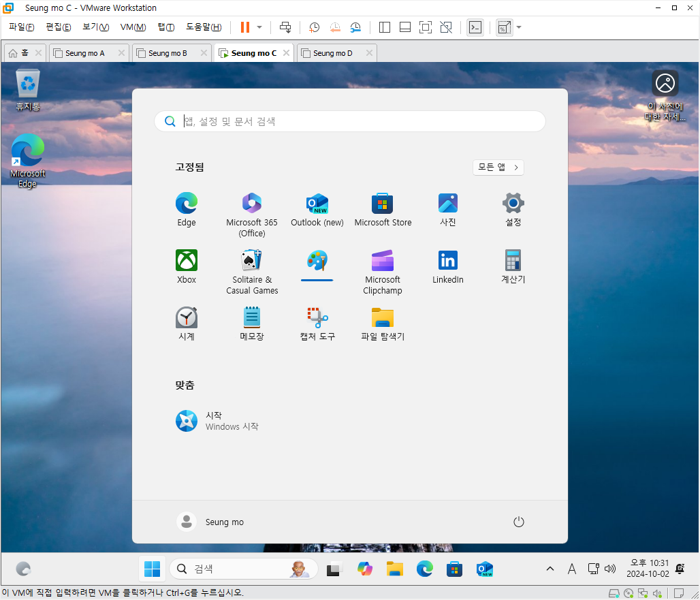Open Outlook (new) pinned app
The width and height of the screenshot is (700, 600).
[317, 210]
